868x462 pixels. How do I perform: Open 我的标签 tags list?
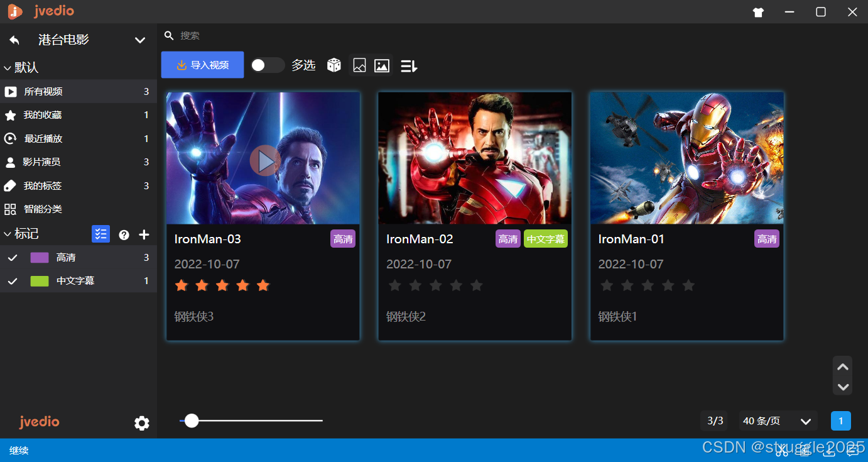79,186
